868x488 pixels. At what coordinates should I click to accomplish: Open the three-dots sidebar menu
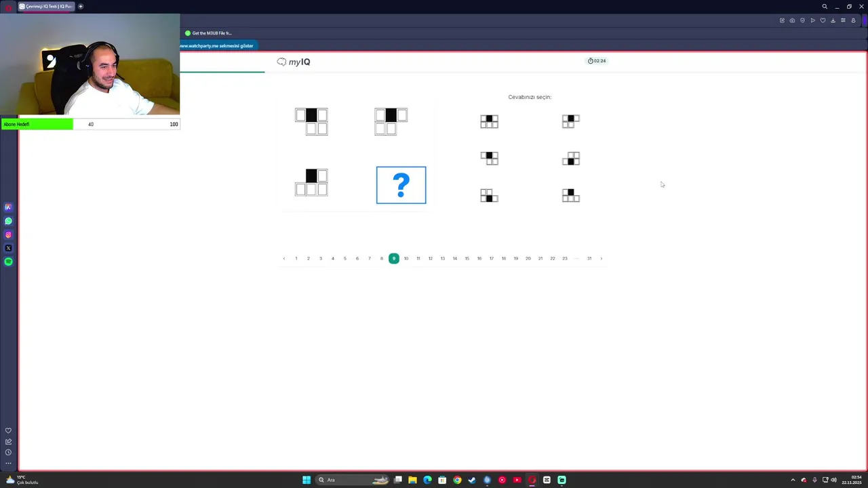(8, 463)
